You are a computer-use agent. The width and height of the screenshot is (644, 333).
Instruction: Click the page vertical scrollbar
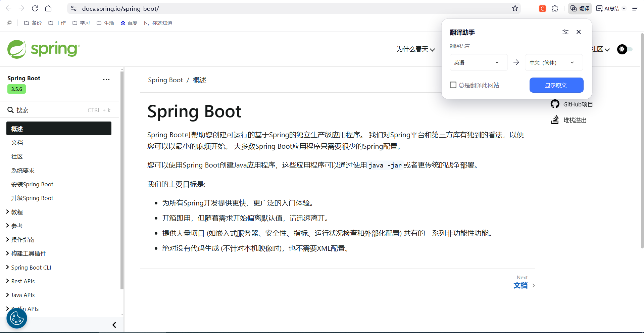tap(642, 141)
